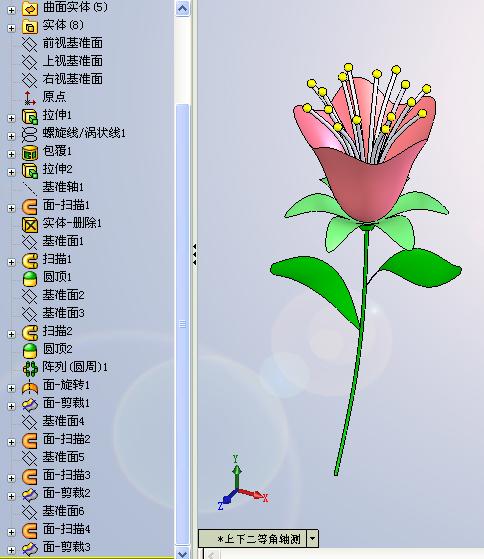484x559 pixels.
Task: Click the 阵列(圆周)1 circular pattern icon
Action: (x=30, y=369)
